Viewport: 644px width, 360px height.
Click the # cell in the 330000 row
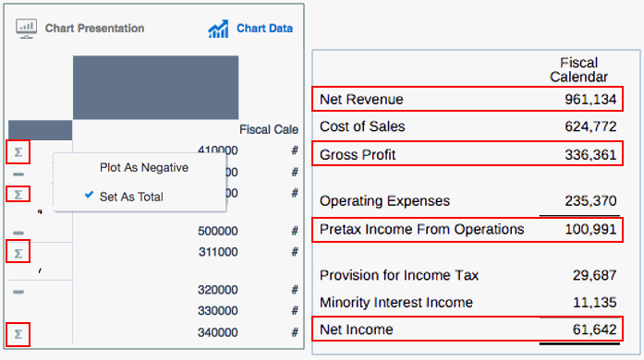click(295, 311)
